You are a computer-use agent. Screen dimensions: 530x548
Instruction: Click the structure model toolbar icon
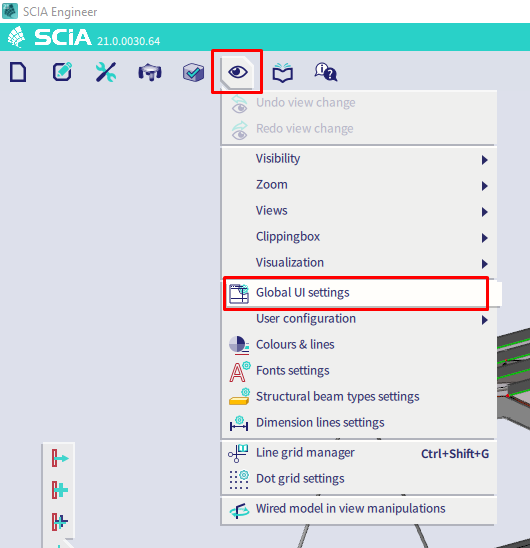[x=150, y=72]
